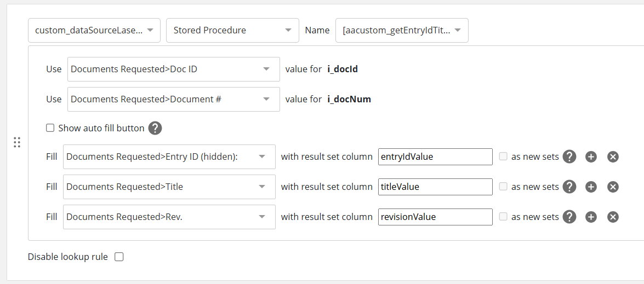Open the i_docId field dropdown
Screen dimensions: 644x284
173,69
